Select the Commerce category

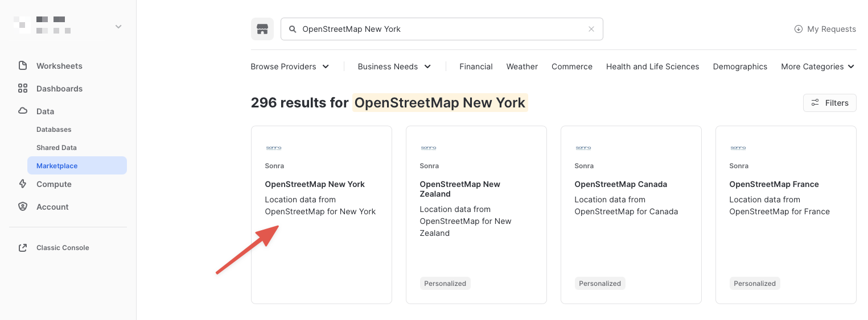(x=572, y=67)
